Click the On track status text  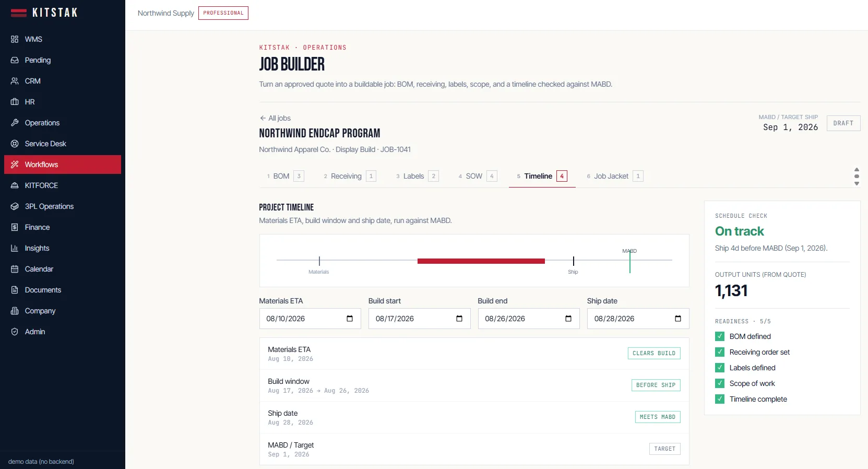click(x=740, y=231)
